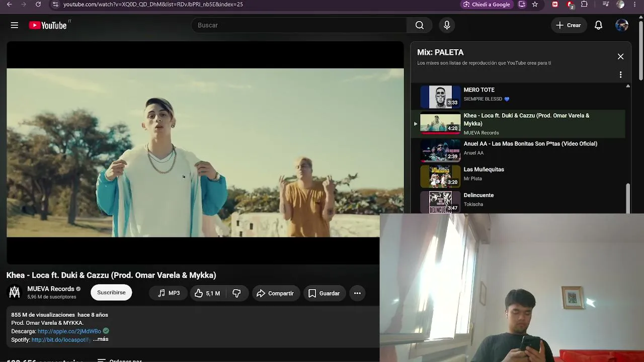The height and width of the screenshot is (362, 644).
Task: Subscribe with the Suscribirse button
Action: (111, 293)
